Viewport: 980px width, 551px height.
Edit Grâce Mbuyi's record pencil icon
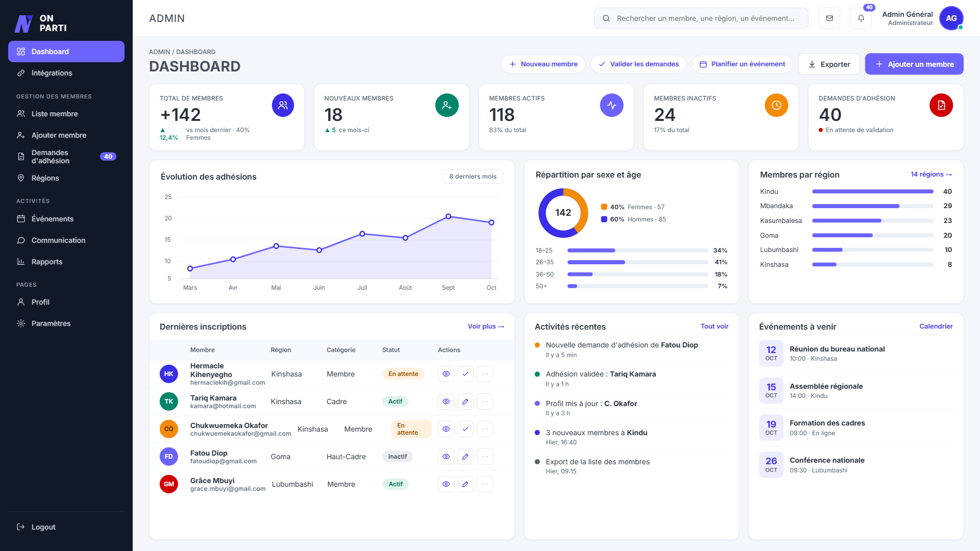465,484
